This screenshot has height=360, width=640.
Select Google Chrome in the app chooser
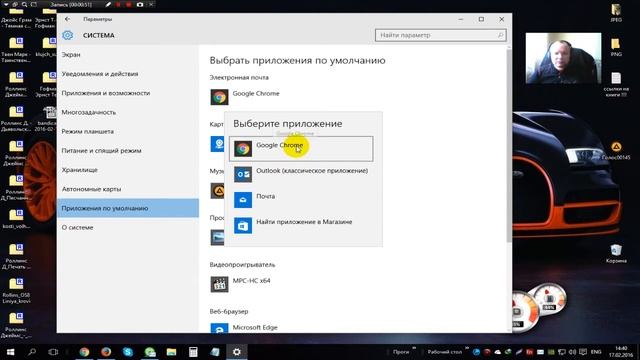[301, 149]
